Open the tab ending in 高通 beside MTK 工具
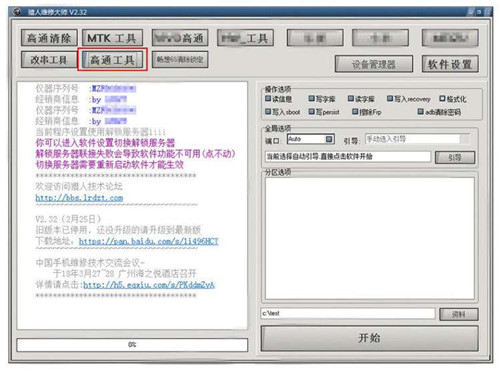 point(180,38)
